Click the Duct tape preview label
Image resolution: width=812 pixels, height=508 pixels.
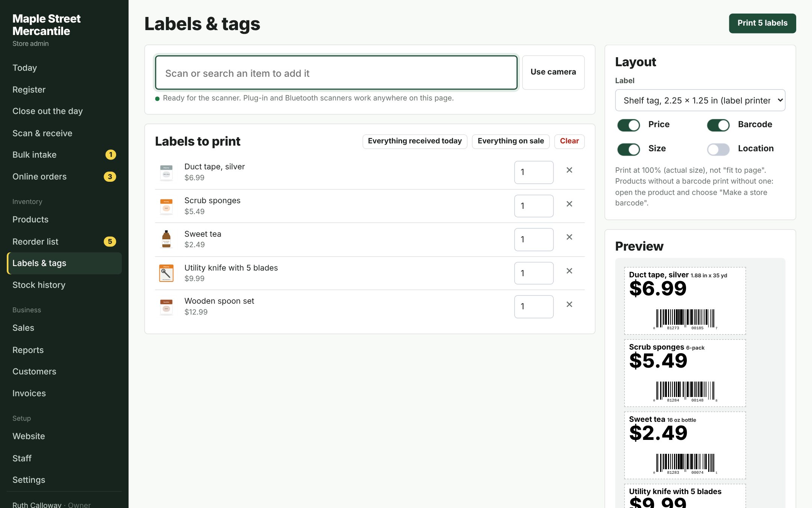pos(685,301)
